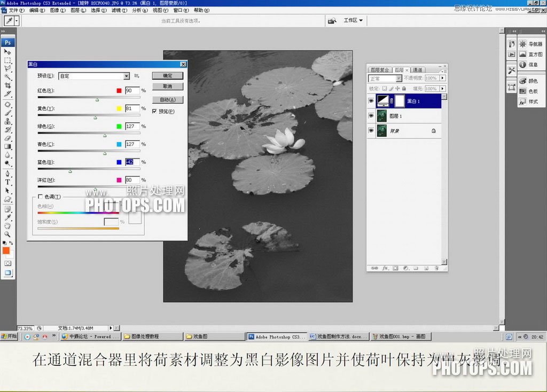Screen dimensions: 547x392
Task: Enable the 色调 tint checkbox
Action: [x=40, y=196]
